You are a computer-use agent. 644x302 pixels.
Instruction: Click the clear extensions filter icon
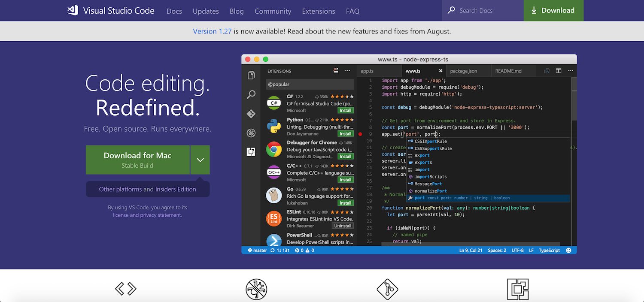coord(336,71)
